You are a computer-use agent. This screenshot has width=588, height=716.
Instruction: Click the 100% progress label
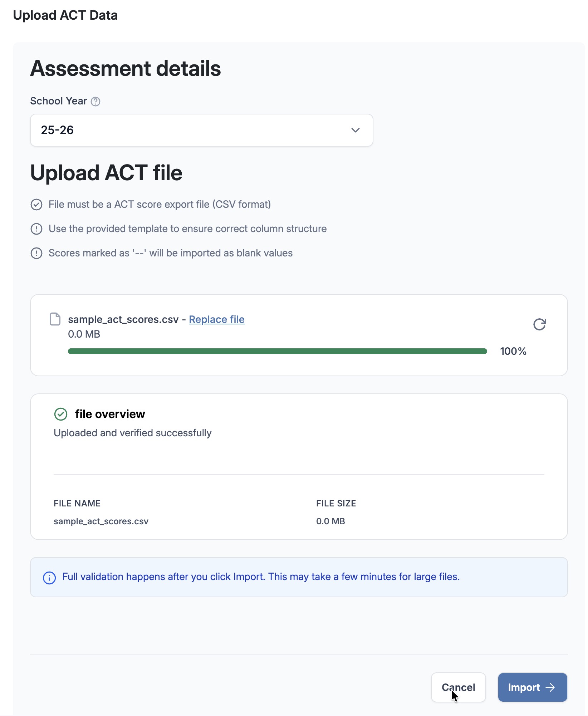click(513, 351)
